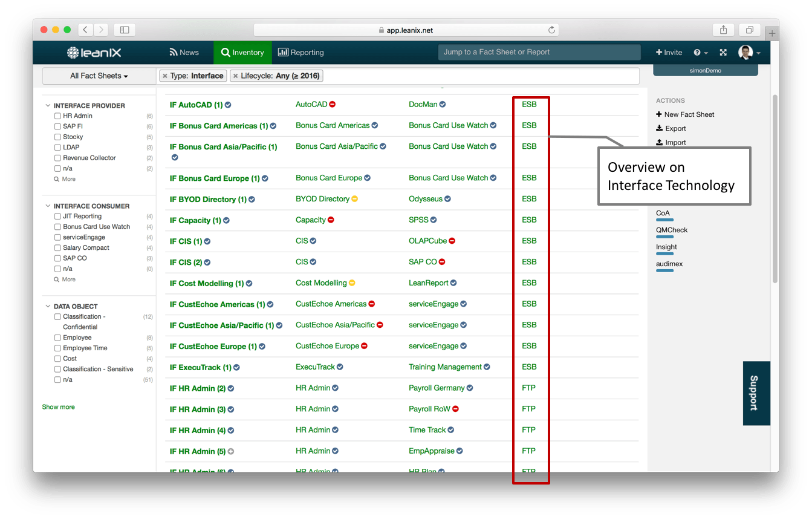This screenshot has height=519, width=812.
Task: Enable the LDAP provider filter
Action: pyautogui.click(x=57, y=148)
